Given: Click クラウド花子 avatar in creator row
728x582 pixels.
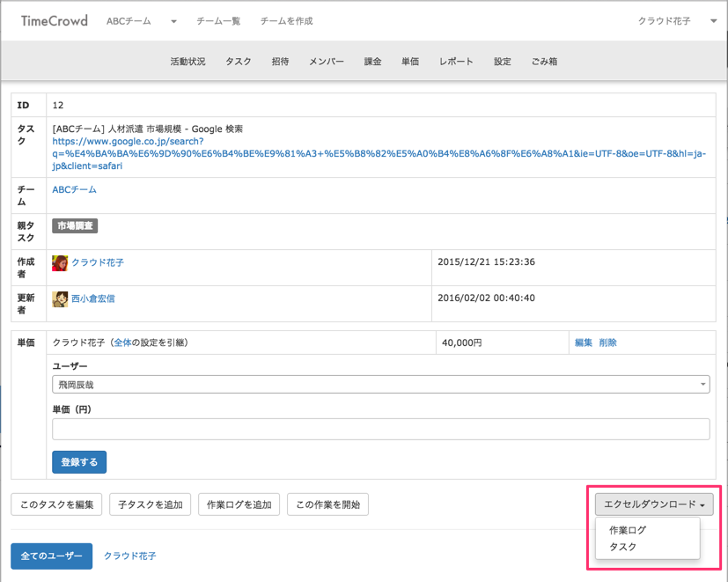Looking at the screenshot, I should click(x=60, y=262).
